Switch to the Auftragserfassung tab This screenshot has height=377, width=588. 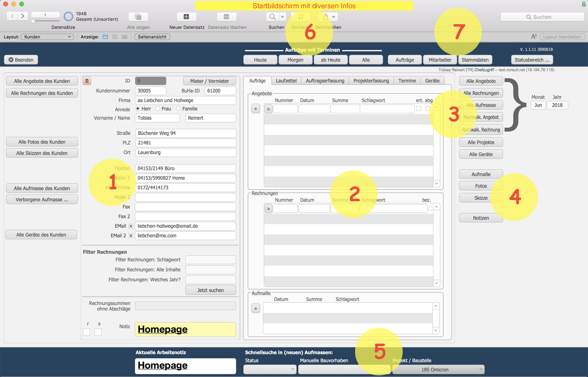pos(325,81)
